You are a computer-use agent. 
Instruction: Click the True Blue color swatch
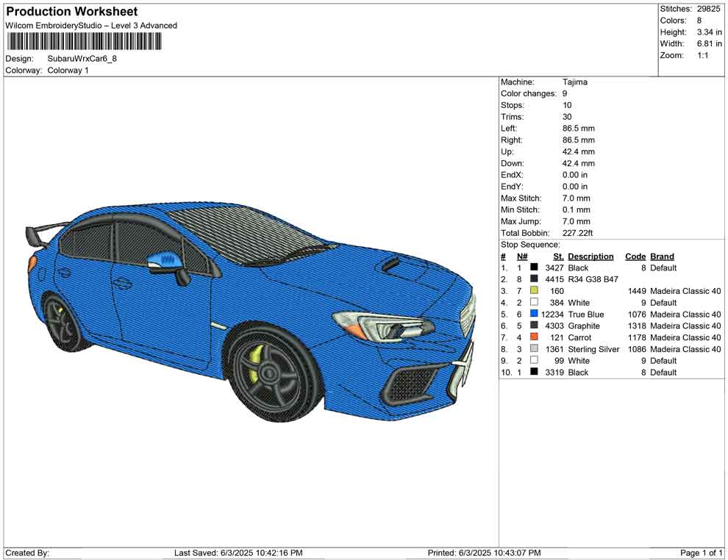pyautogui.click(x=534, y=315)
